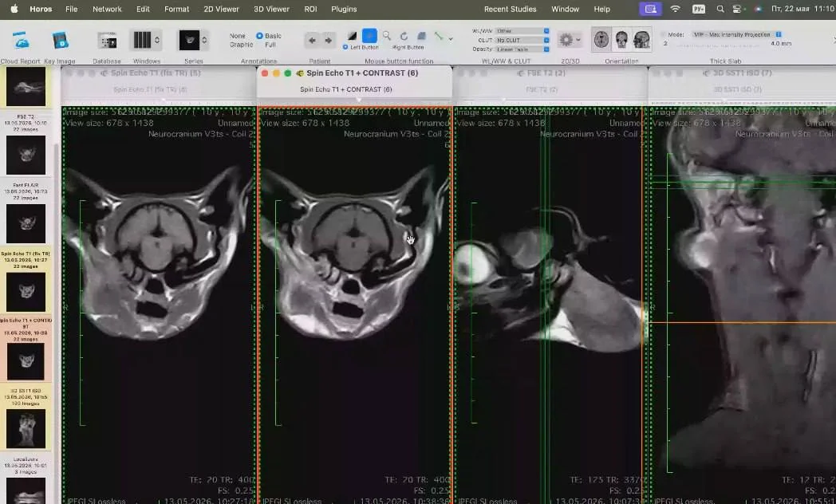Switch to axial orientation brain icon

click(x=601, y=40)
